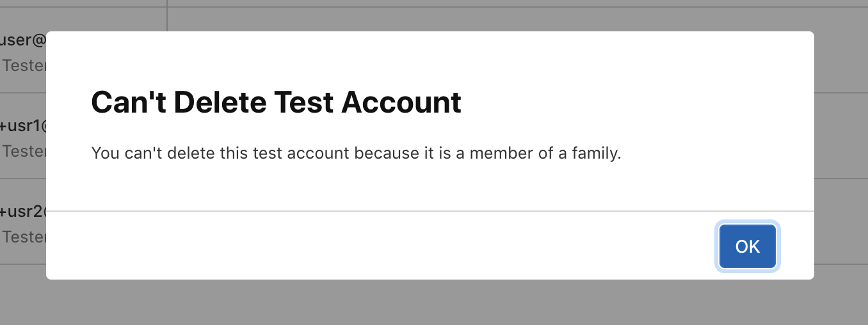Click the "Tester" label under +usr1@ row
868x325 pixels.
click(x=23, y=151)
